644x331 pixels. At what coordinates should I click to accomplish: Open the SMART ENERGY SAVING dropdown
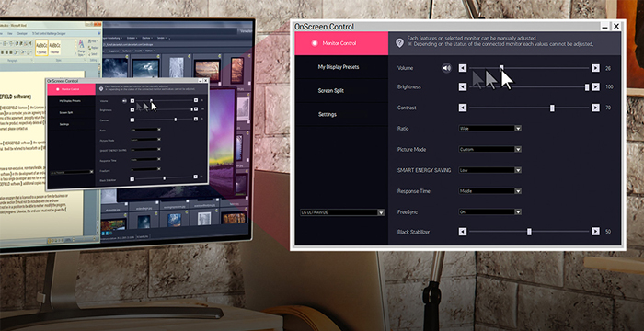click(490, 170)
